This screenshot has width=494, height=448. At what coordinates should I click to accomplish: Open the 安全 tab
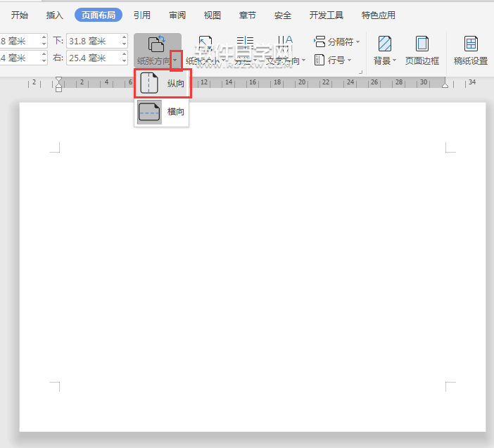(x=283, y=15)
